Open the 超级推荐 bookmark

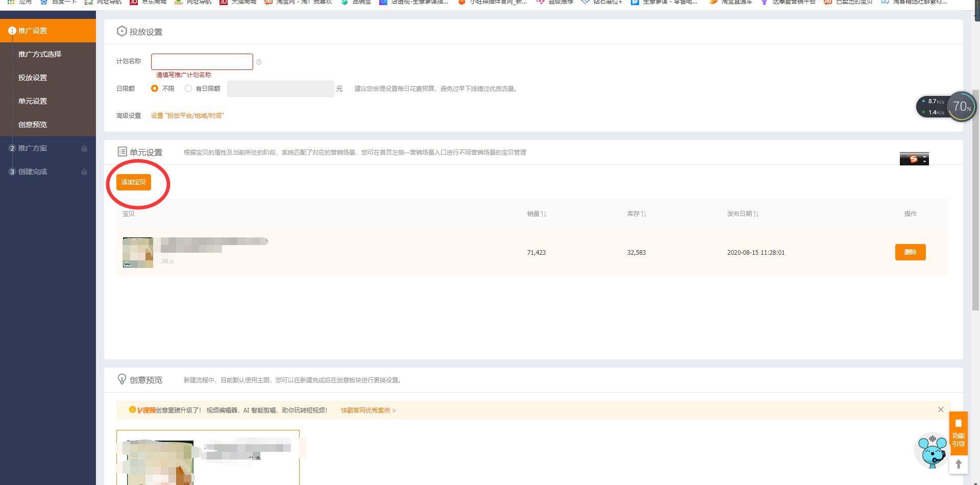coord(555,2)
